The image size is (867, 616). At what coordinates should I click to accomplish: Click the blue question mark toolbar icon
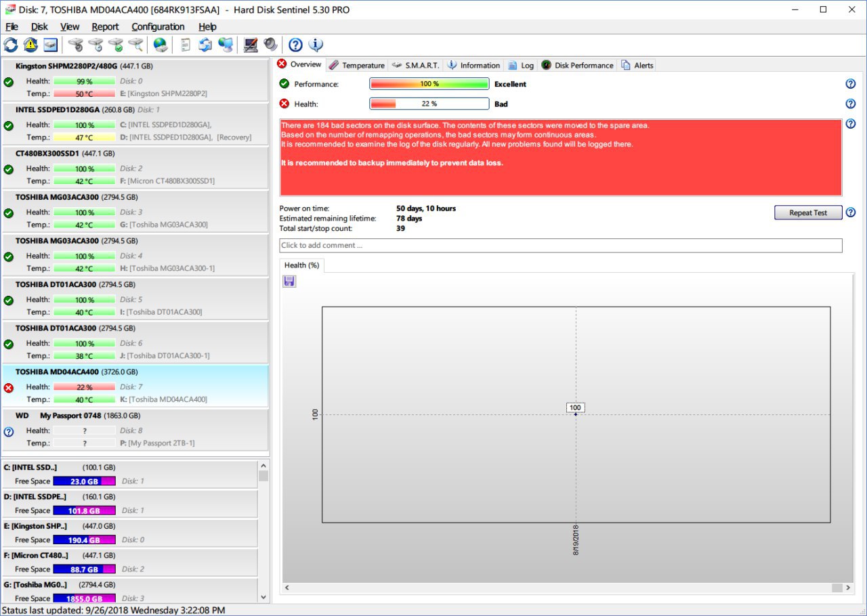(x=295, y=45)
